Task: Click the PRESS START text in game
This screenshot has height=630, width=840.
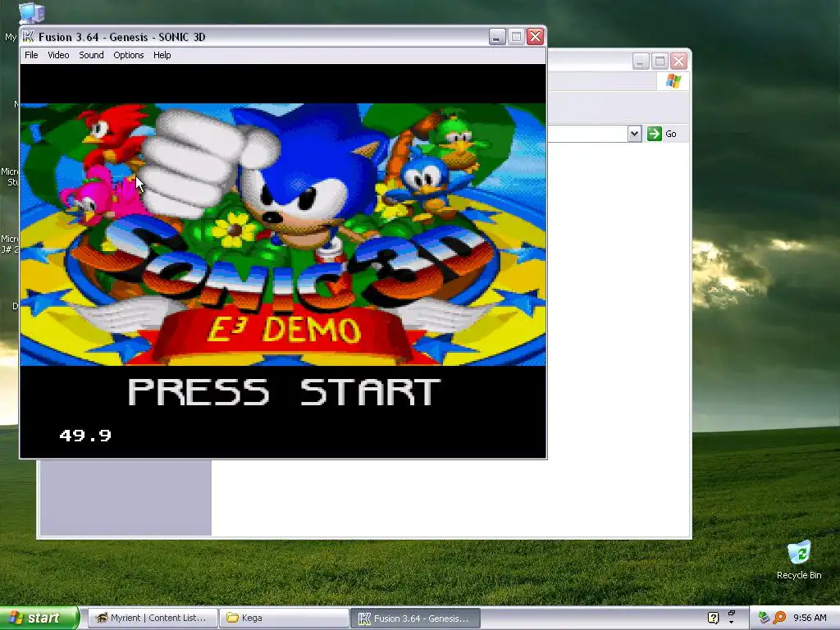Action: point(284,391)
